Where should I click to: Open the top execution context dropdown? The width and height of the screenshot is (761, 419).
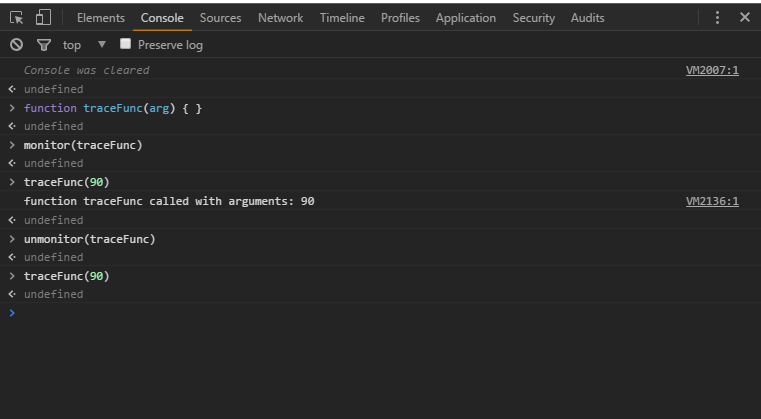coord(84,45)
